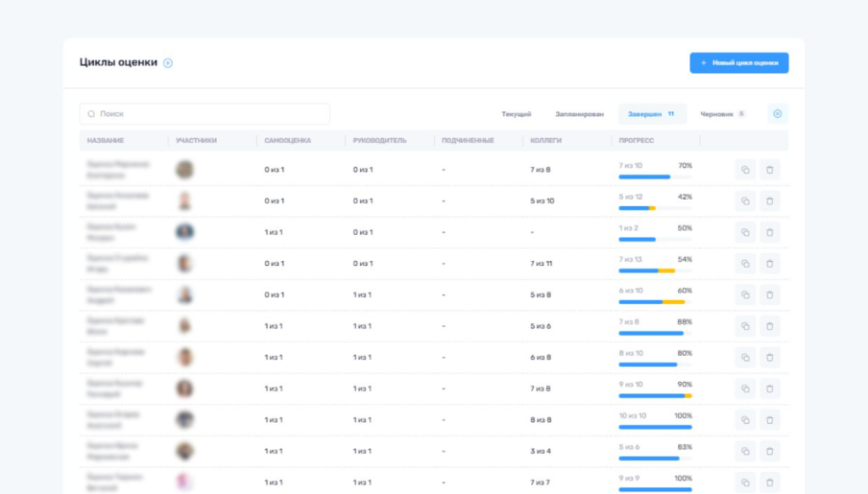Duplicate the cycle showing 50% progress
The image size is (868, 494).
pos(745,232)
